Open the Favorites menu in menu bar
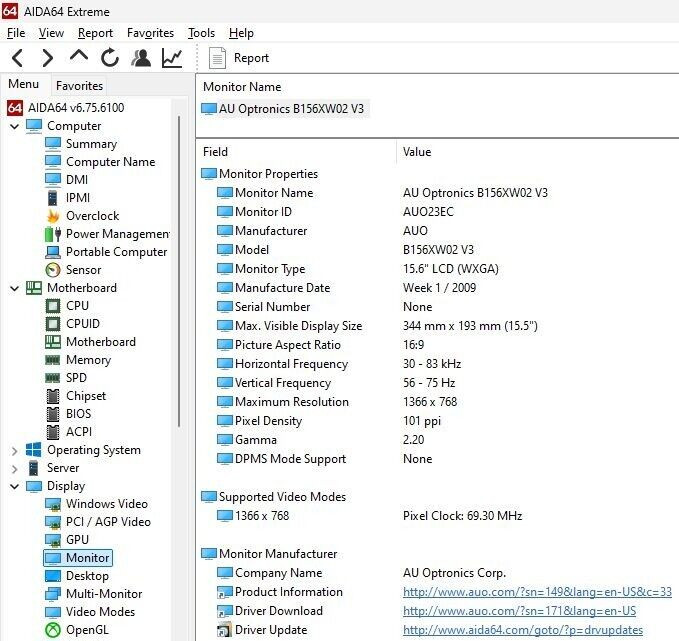This screenshot has width=679, height=641. pos(150,33)
